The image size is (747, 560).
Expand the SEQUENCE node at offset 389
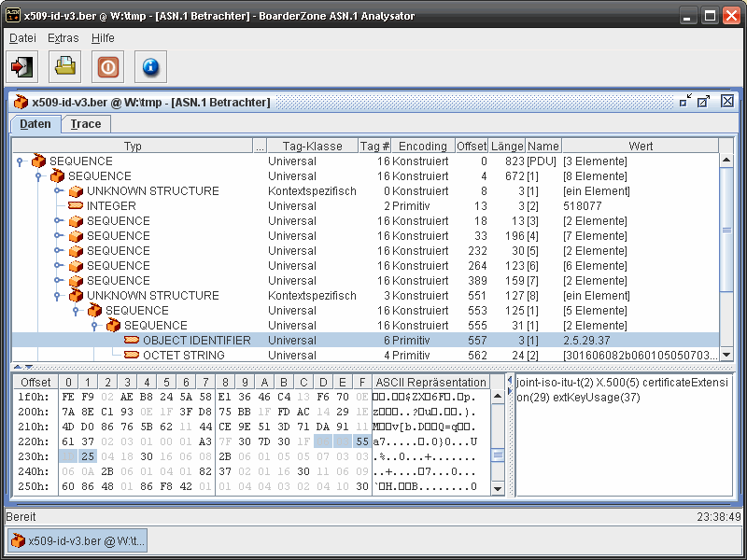[x=57, y=281]
